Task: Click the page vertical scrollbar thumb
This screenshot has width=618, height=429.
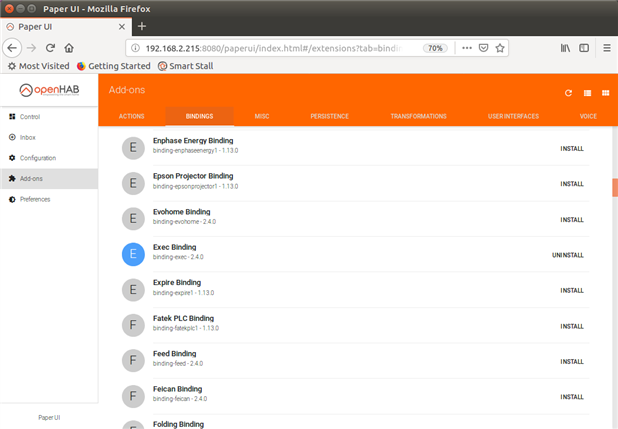Action: [x=614, y=188]
